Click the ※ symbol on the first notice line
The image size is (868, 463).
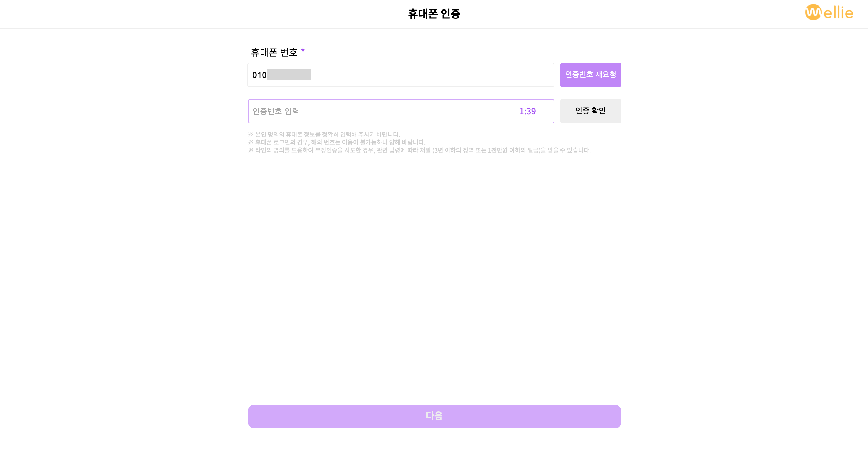[x=251, y=134]
